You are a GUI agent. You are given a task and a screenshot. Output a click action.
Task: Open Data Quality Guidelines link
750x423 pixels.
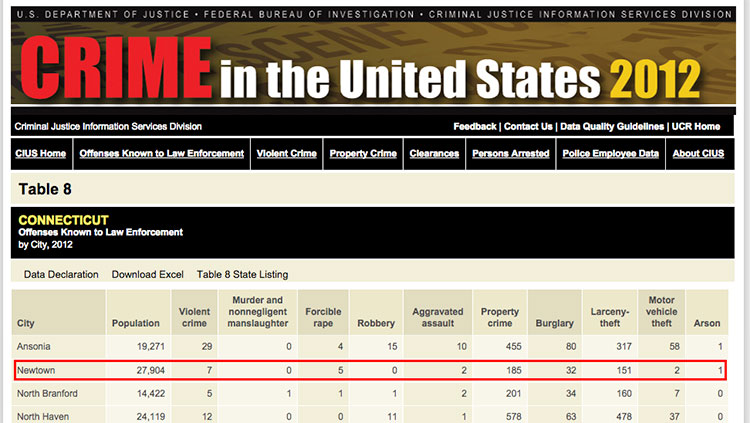(x=611, y=127)
